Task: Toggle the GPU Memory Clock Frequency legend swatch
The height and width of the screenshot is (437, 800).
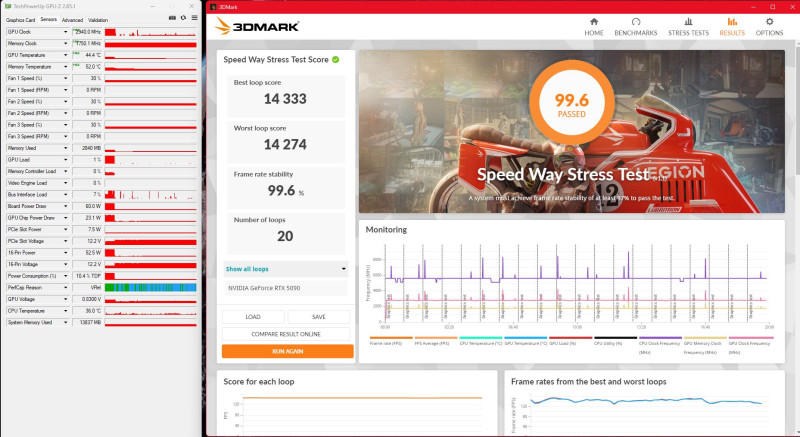Action: [705, 338]
